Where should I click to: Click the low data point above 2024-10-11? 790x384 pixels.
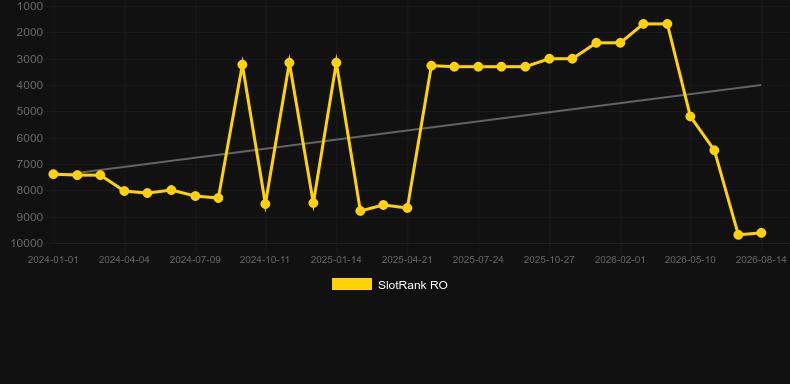[x=266, y=204]
